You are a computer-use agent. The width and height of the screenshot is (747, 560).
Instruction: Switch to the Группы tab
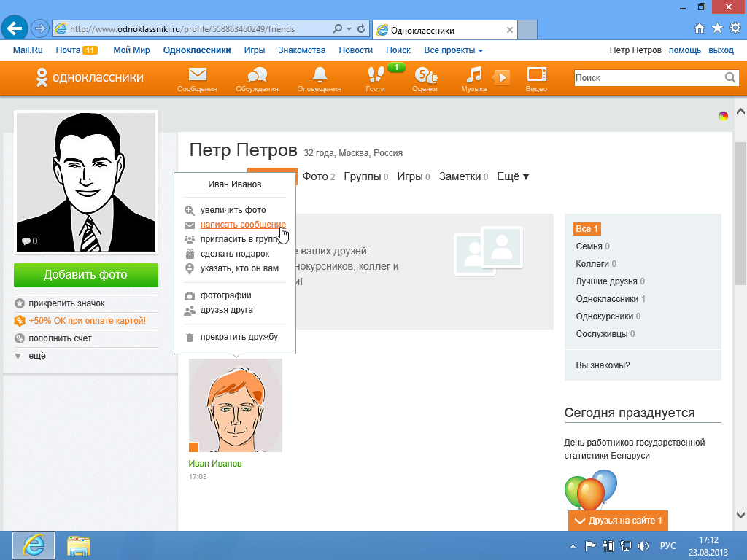pyautogui.click(x=366, y=176)
